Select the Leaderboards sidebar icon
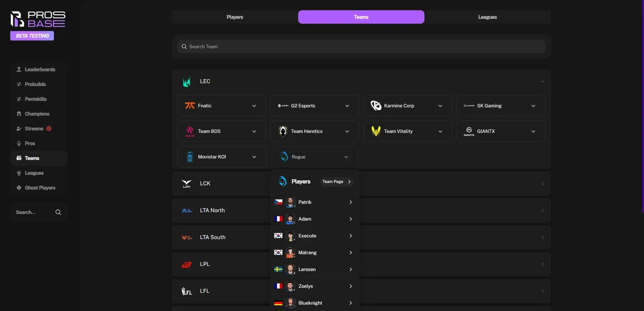The image size is (644, 311). (19, 69)
